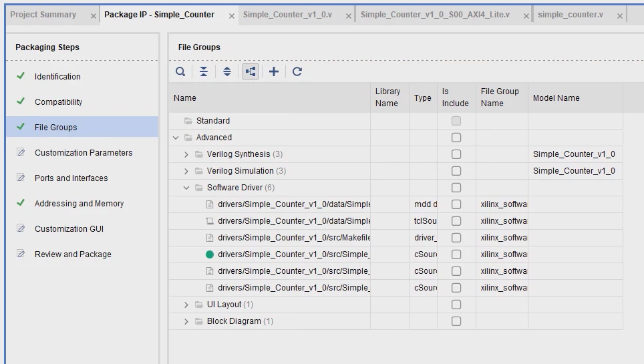
Task: Enable Is Include checkbox for Block Diagram
Action: point(456,321)
